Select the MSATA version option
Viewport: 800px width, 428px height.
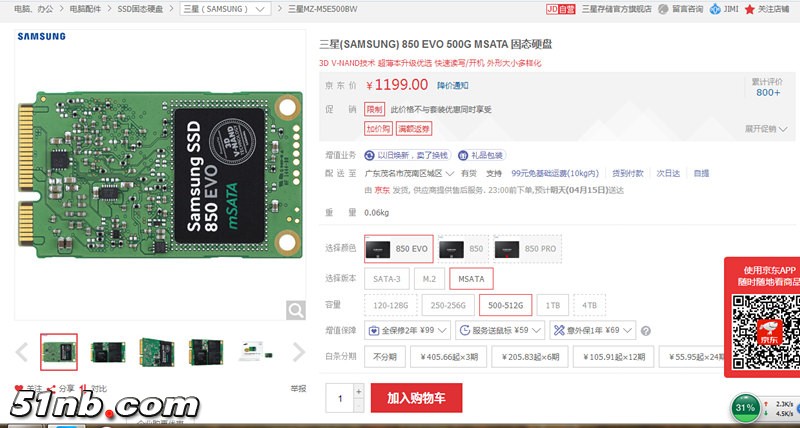pos(471,279)
